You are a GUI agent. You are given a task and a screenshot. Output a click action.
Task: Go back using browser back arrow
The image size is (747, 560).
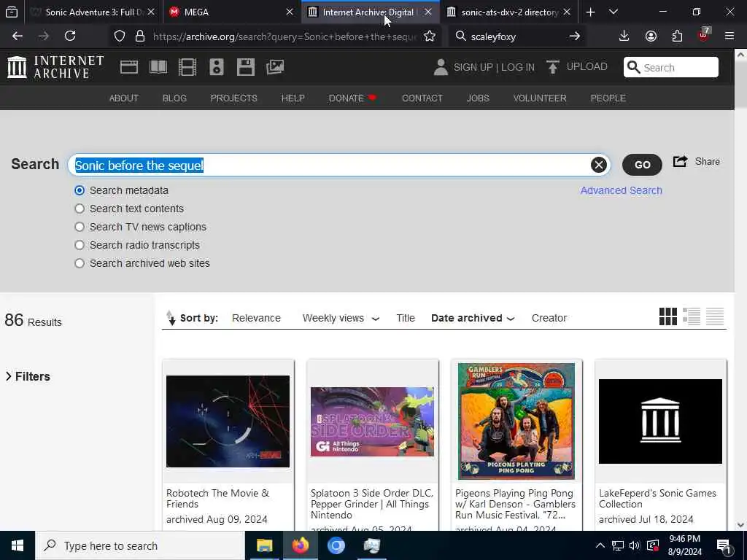pos(18,36)
